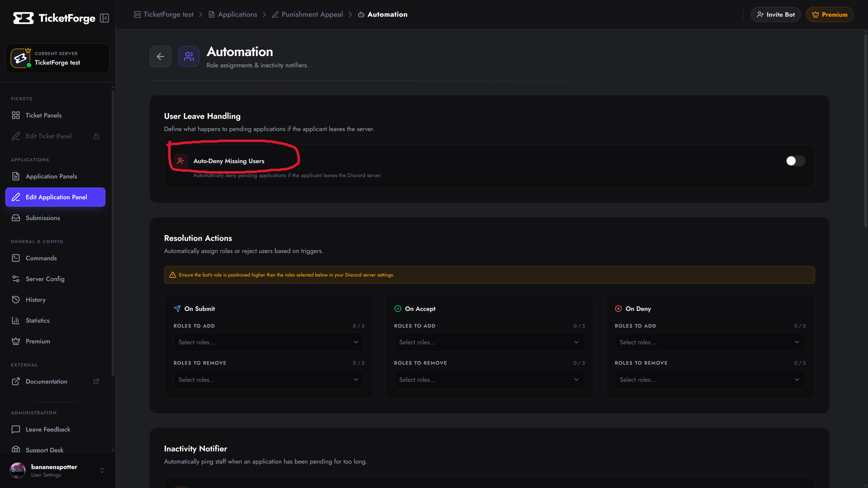The height and width of the screenshot is (488, 868).
Task: Open Edit Application Panel in sidebar
Action: [x=55, y=197]
